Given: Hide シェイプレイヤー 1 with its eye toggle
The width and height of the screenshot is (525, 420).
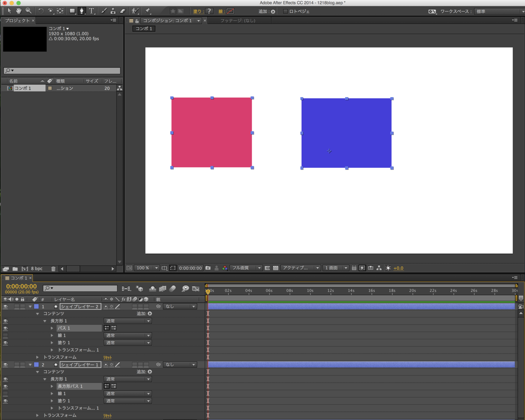Looking at the screenshot, I should click(x=5, y=365).
